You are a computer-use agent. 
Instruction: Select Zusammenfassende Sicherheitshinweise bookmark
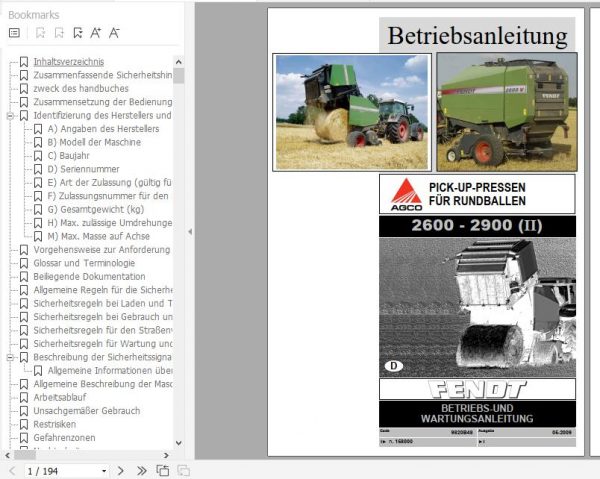pos(103,75)
